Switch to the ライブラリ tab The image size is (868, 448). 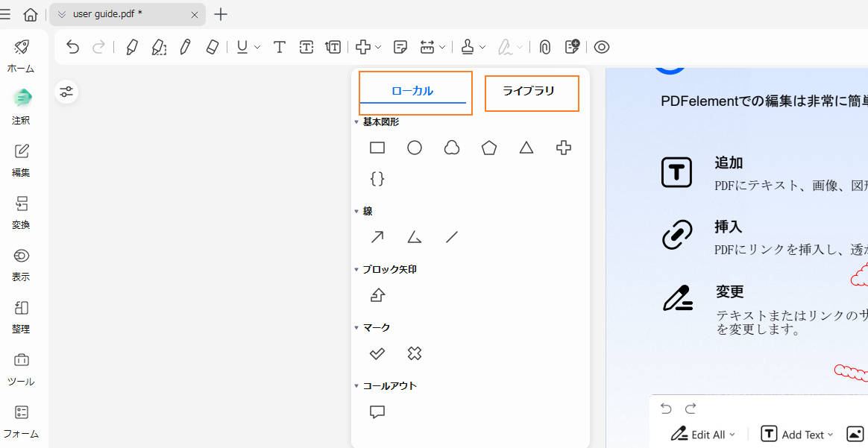[x=529, y=92]
